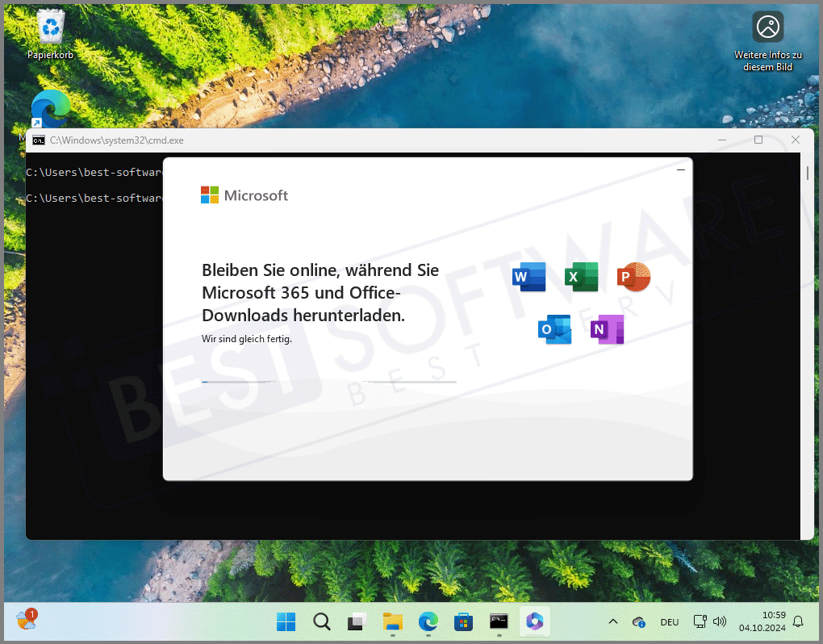Open Microsoft Edge from the taskbar
This screenshot has height=644, width=823.
[428, 622]
